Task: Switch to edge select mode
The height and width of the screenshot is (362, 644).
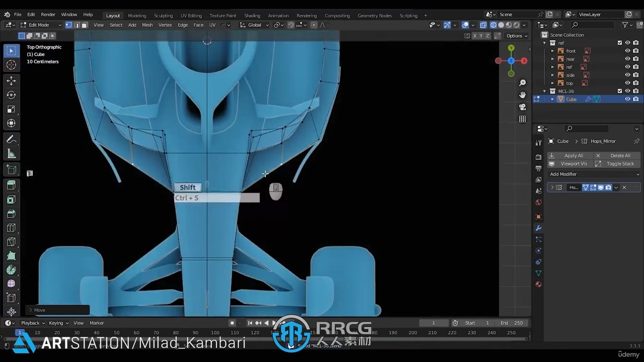Action: point(76,25)
